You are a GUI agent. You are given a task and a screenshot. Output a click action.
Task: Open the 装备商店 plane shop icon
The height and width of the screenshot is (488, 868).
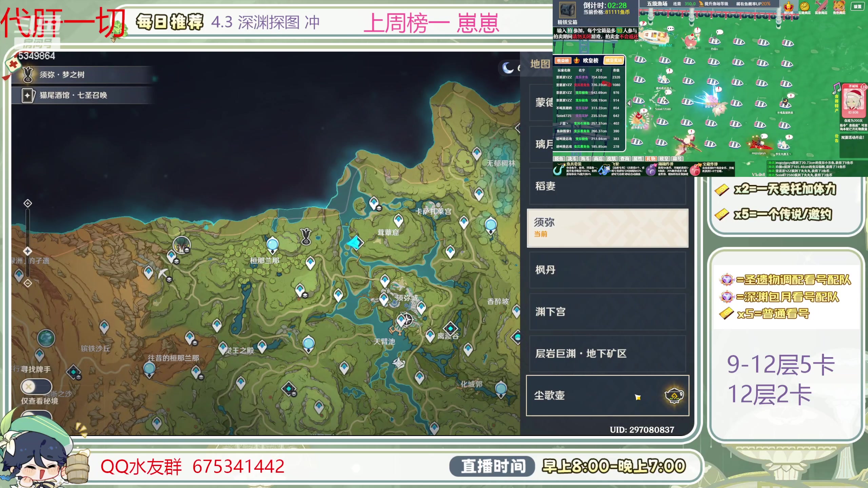pos(821,6)
